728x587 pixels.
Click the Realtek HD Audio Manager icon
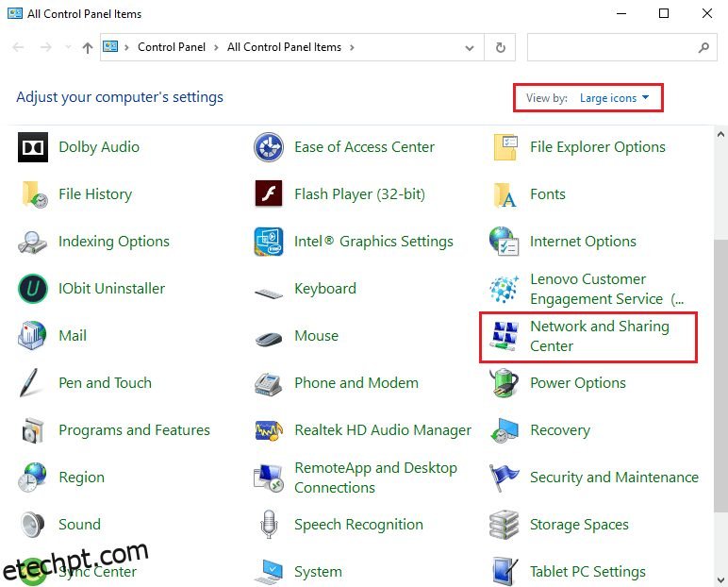click(x=269, y=430)
